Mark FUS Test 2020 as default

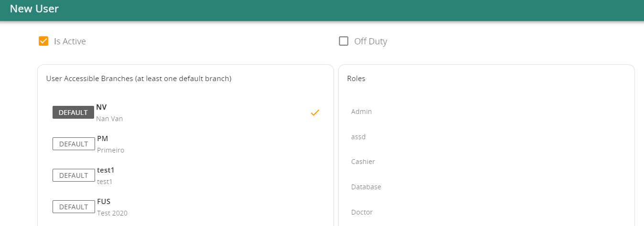pyautogui.click(x=74, y=207)
